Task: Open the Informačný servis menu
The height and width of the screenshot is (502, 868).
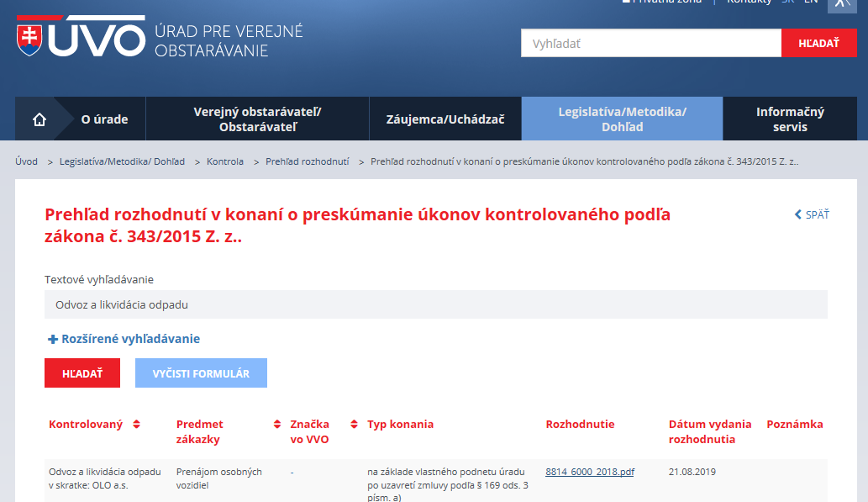Action: coord(789,119)
